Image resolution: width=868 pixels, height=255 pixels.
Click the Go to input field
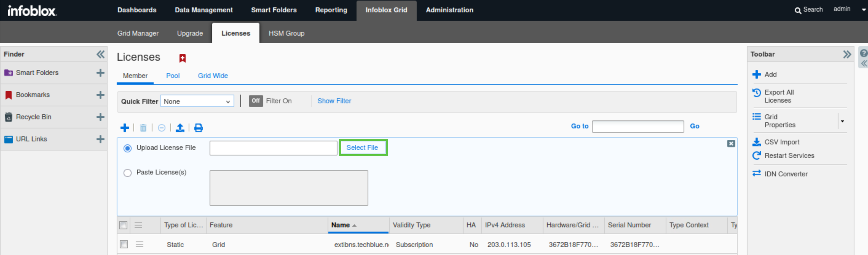[x=637, y=127]
